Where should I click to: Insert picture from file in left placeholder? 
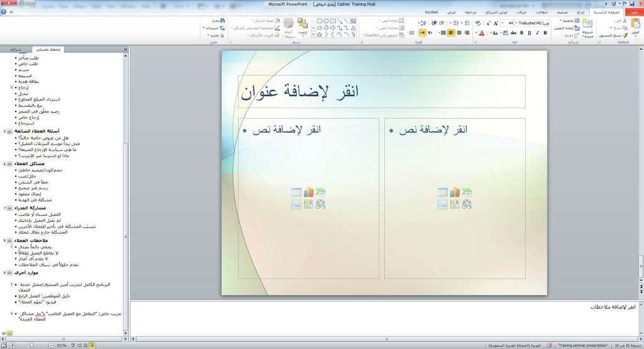[x=296, y=204]
